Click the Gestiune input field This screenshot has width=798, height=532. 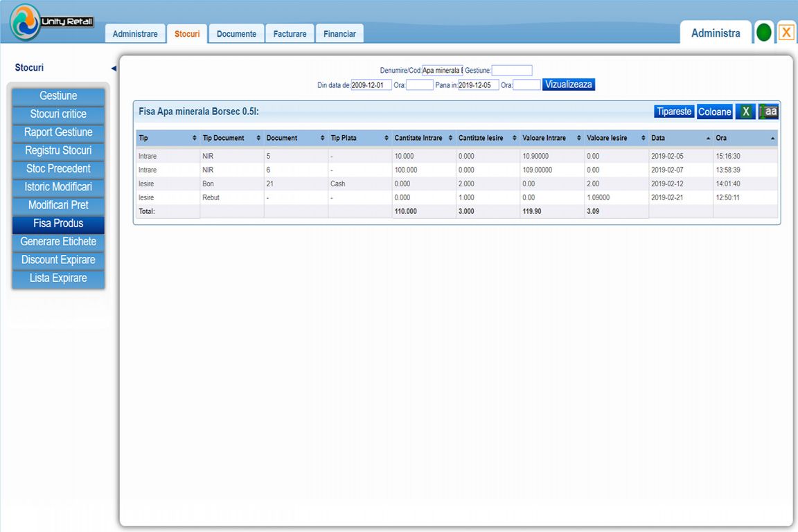[x=512, y=70]
